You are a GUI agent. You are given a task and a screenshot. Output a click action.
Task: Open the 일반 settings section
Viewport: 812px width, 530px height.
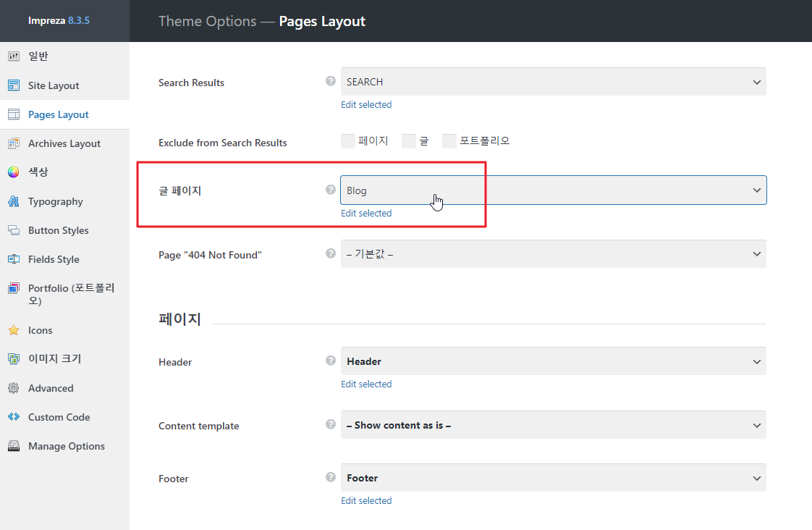coord(64,56)
